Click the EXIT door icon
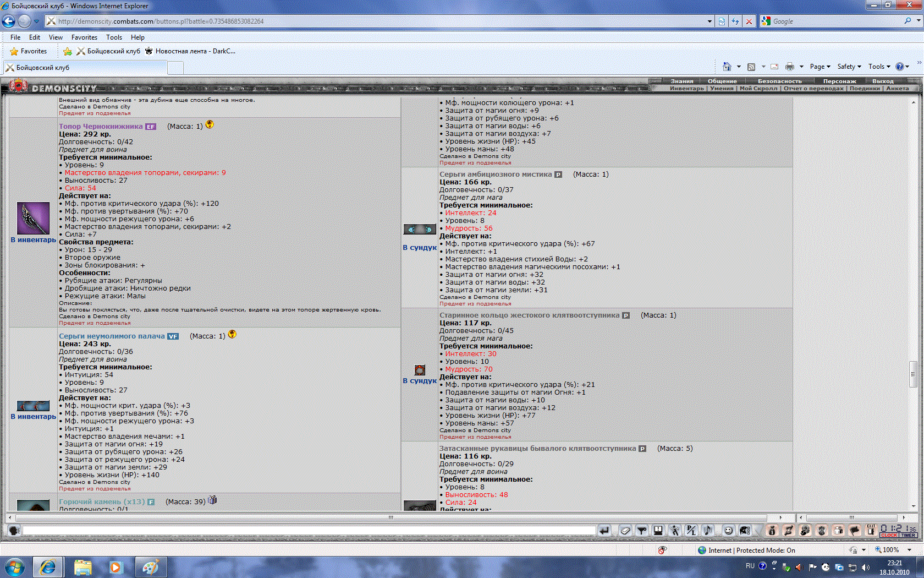 [871, 530]
